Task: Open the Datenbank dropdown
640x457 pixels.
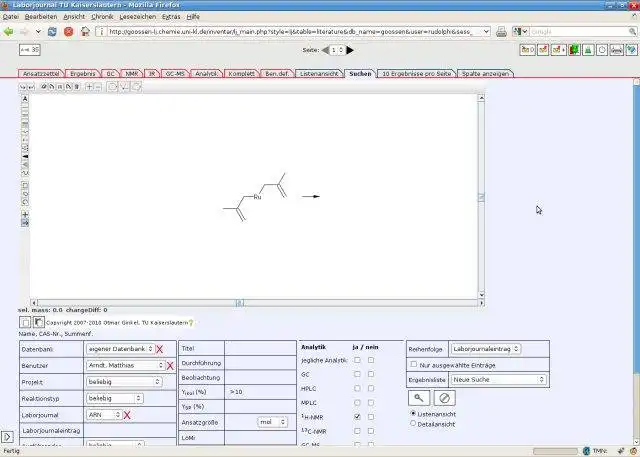Action: pos(120,349)
